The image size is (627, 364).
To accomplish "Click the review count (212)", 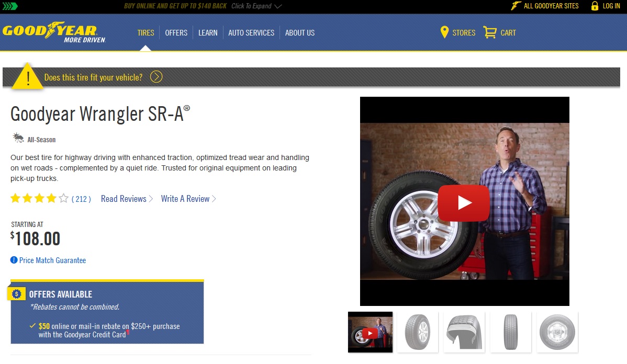I will point(81,199).
